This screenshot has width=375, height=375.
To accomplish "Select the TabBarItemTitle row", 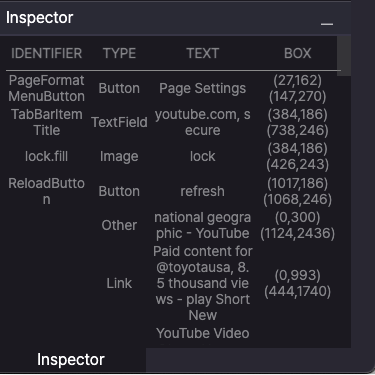I will coord(172,122).
